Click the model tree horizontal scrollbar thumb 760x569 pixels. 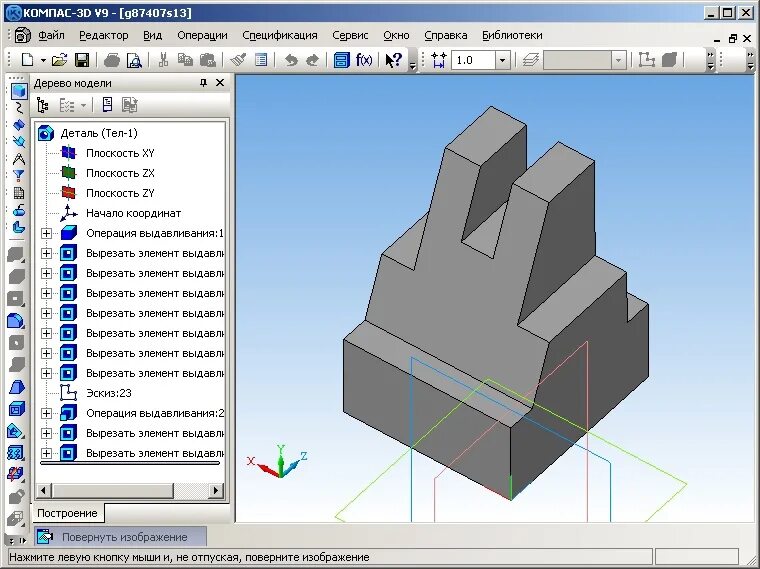pos(111,490)
